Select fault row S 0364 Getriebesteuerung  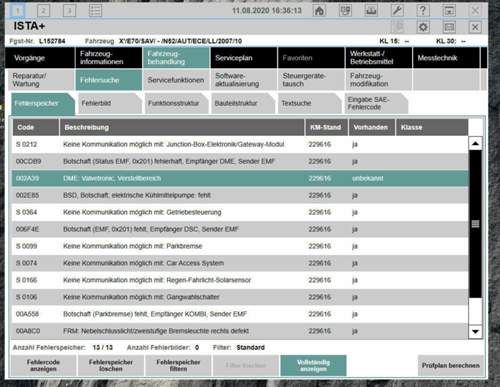point(240,212)
